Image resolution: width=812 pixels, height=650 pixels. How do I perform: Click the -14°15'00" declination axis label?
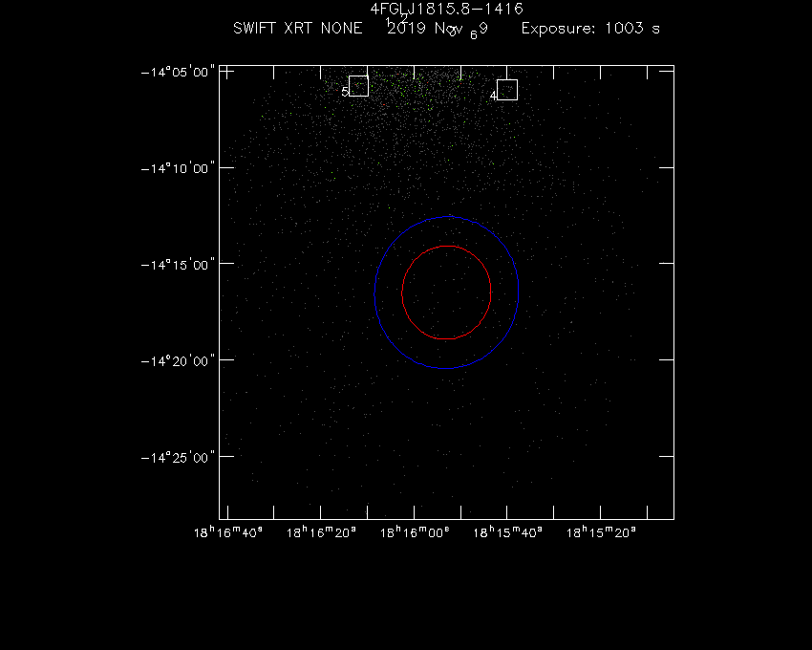point(178,265)
